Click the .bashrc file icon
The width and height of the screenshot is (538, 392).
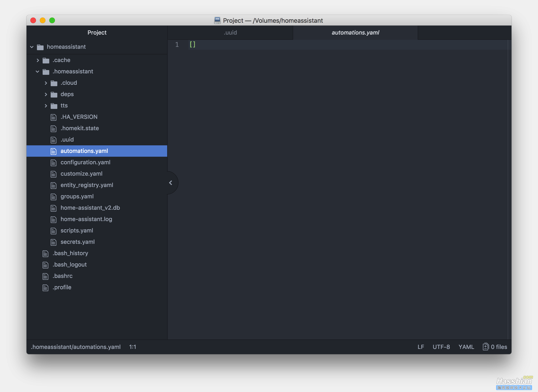[45, 276]
